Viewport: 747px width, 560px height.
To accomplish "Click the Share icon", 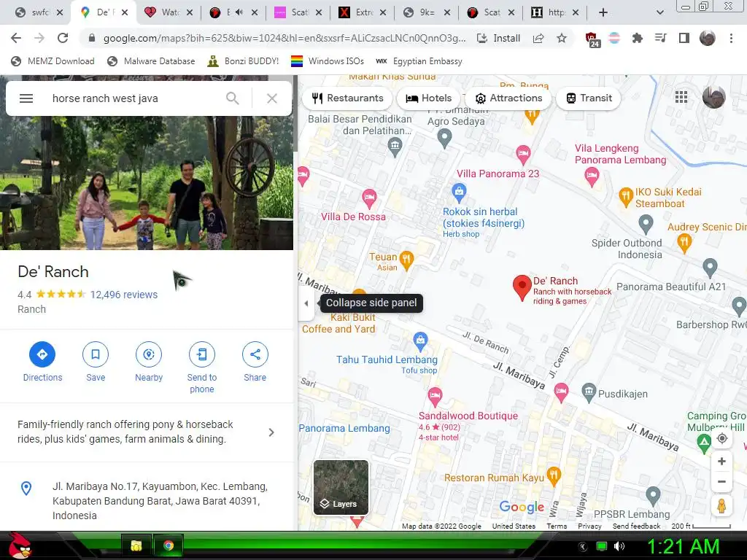I will (255, 354).
